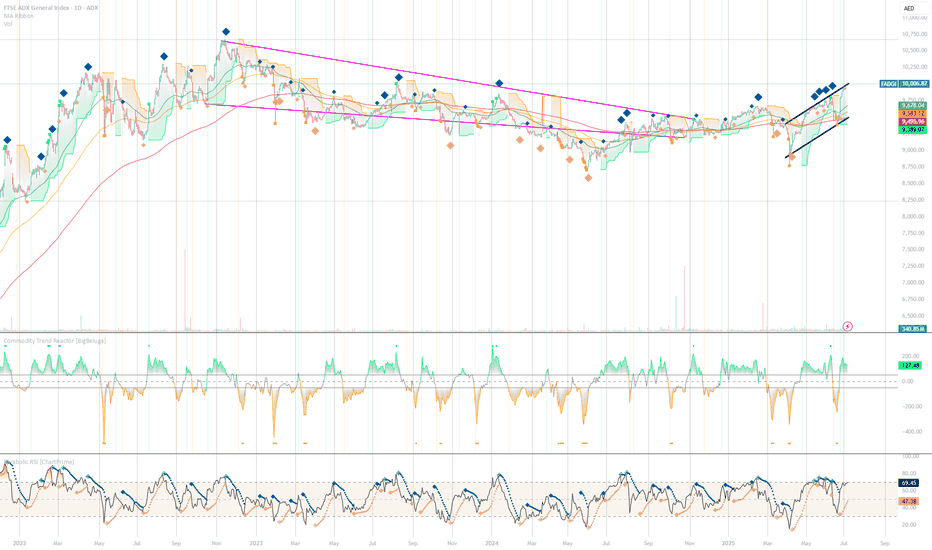Select the Vol indicator legend label
Viewport: 932px width, 550px height.
pos(8,24)
